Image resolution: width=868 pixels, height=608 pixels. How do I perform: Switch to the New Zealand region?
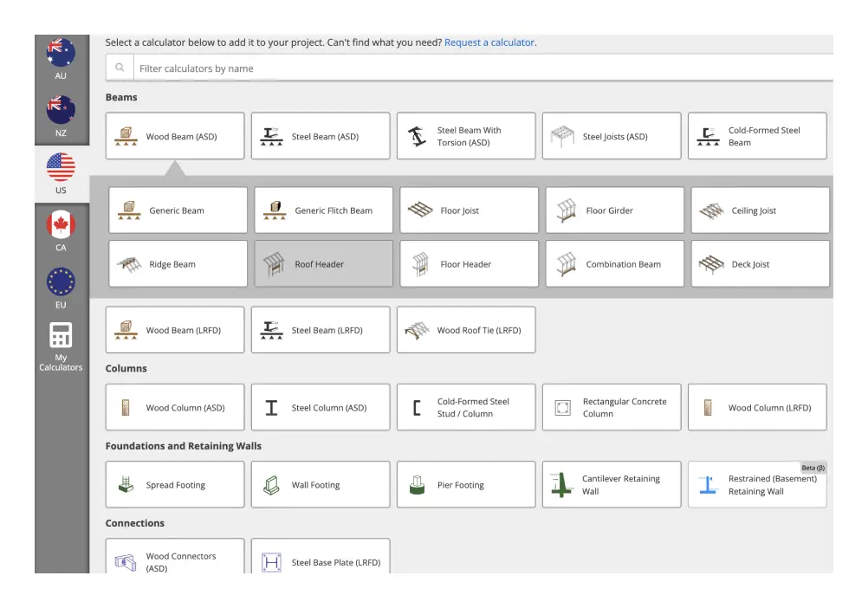[x=61, y=110]
